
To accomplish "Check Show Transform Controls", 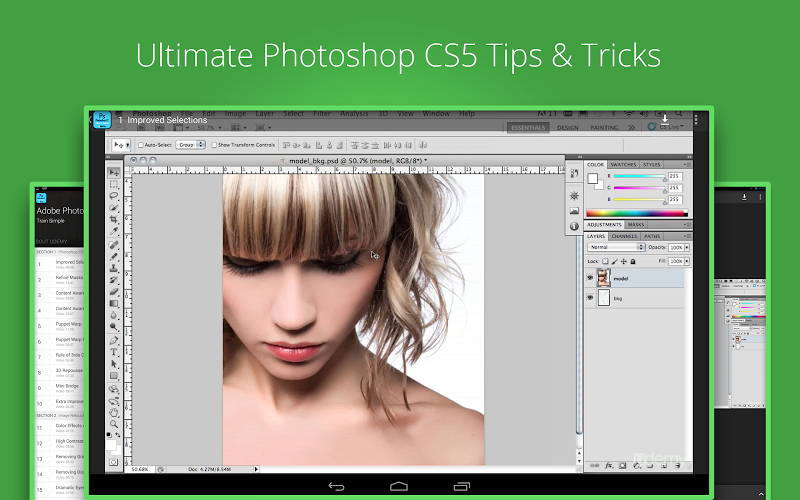I will [x=214, y=145].
